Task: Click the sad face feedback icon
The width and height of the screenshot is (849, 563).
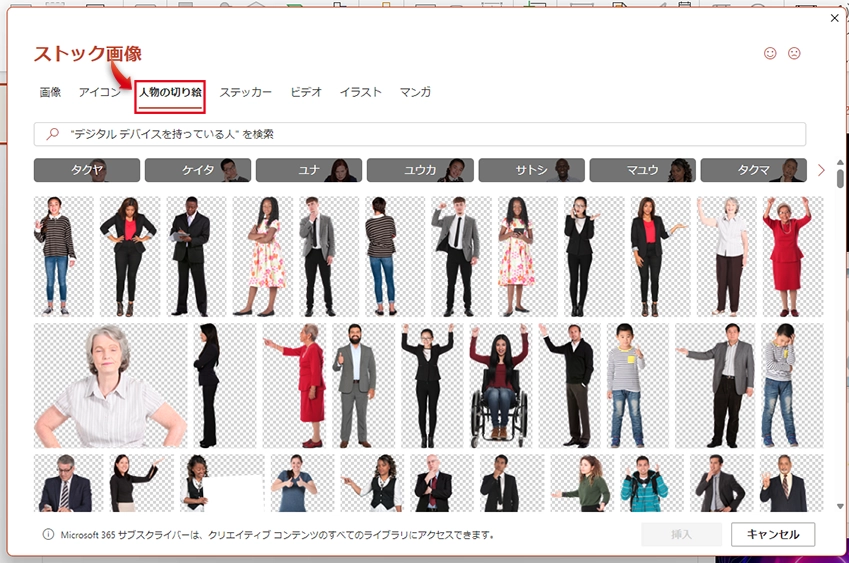Action: (794, 53)
